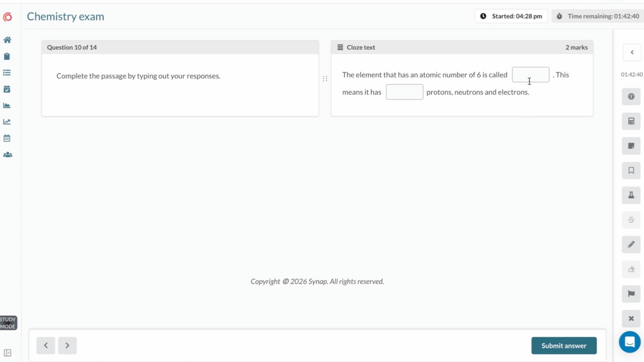Image resolution: width=644 pixels, height=362 pixels.
Task: Click the Copyright Synap footer text
Action: tap(317, 282)
